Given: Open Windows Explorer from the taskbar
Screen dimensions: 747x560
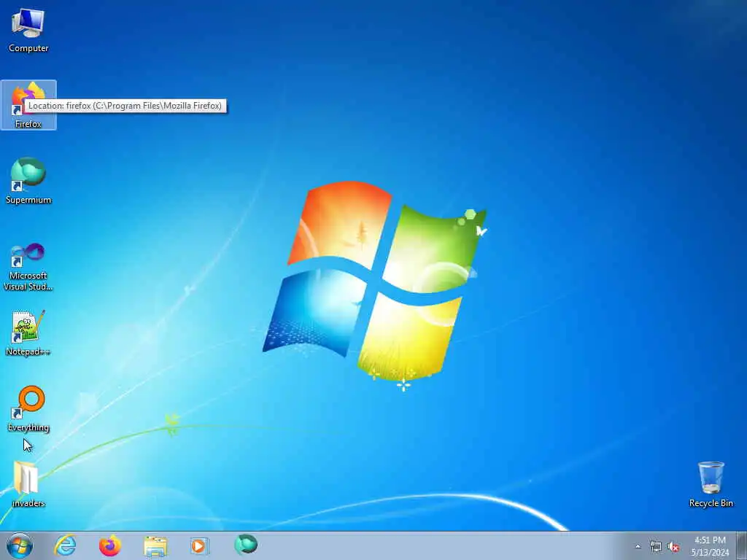Looking at the screenshot, I should pyautogui.click(x=155, y=545).
